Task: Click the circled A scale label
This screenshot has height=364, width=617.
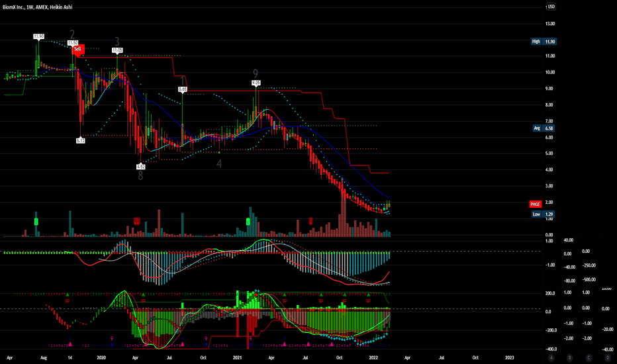Action: (x=551, y=357)
